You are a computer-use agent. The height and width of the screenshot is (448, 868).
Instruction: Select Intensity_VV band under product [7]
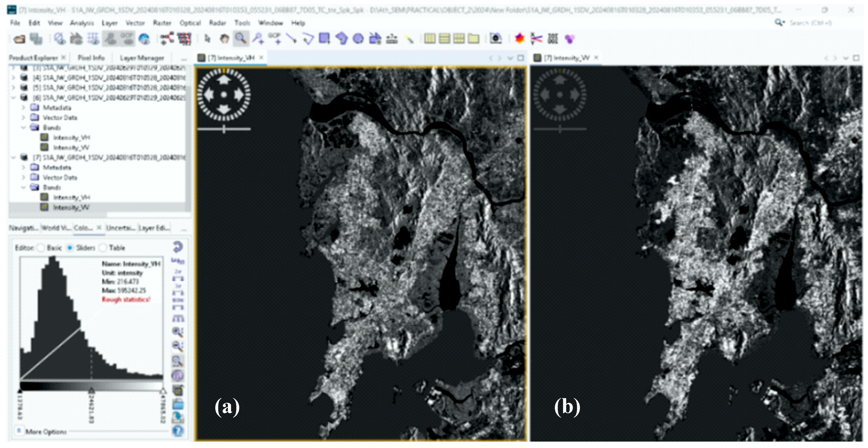coord(71,207)
